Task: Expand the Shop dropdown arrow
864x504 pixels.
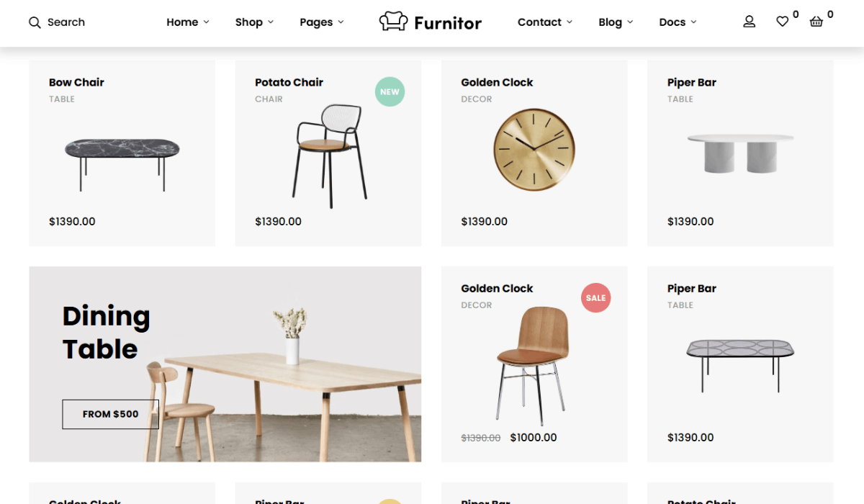Action: tap(271, 22)
